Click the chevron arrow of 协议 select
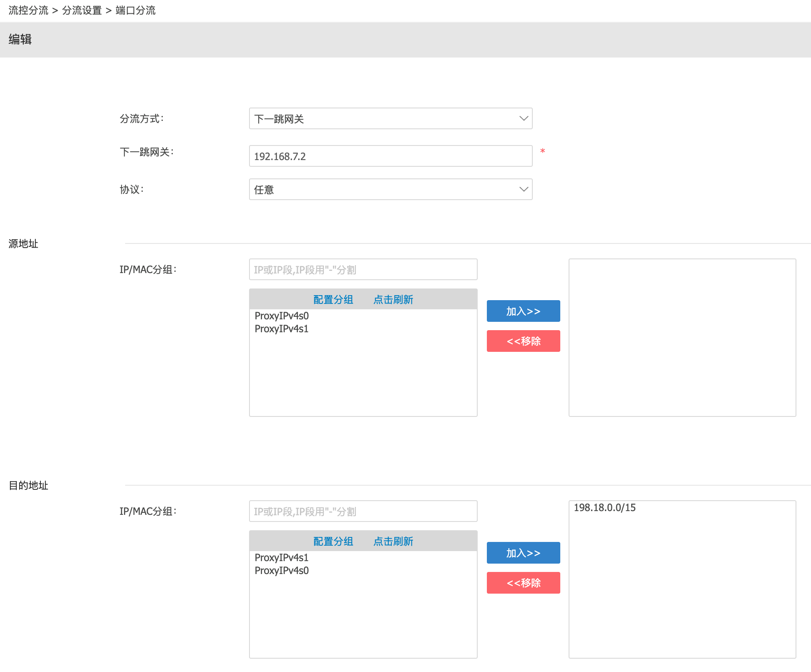This screenshot has height=672, width=811. 524,189
